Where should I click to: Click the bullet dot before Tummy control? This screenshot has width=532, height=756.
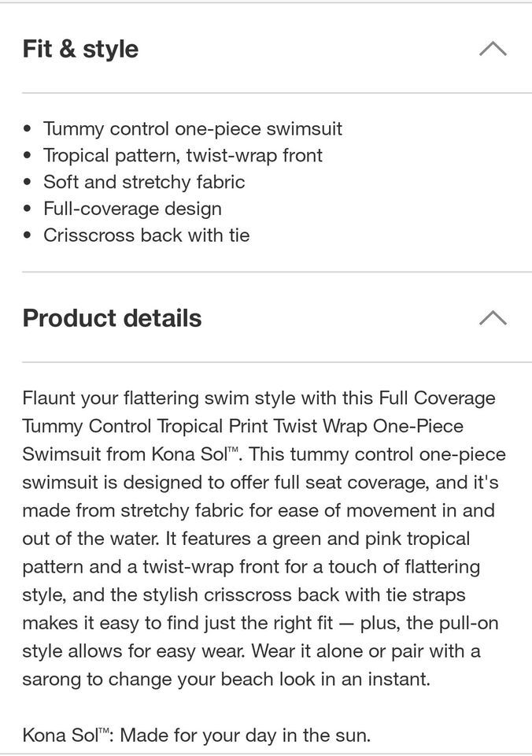coord(28,129)
